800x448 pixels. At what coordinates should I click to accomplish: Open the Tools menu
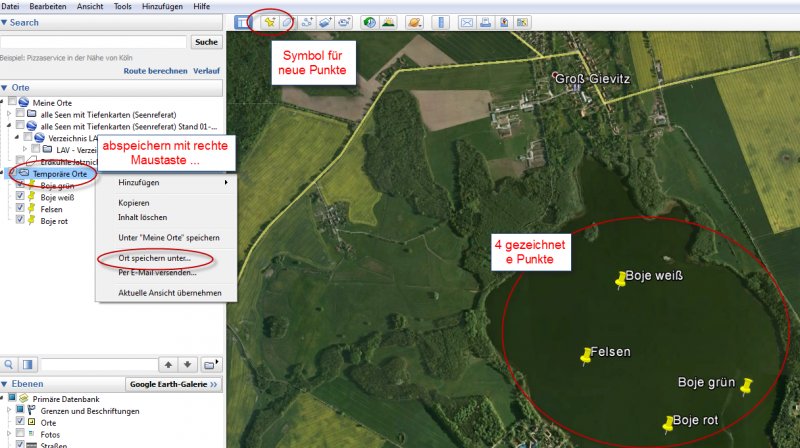pyautogui.click(x=122, y=7)
